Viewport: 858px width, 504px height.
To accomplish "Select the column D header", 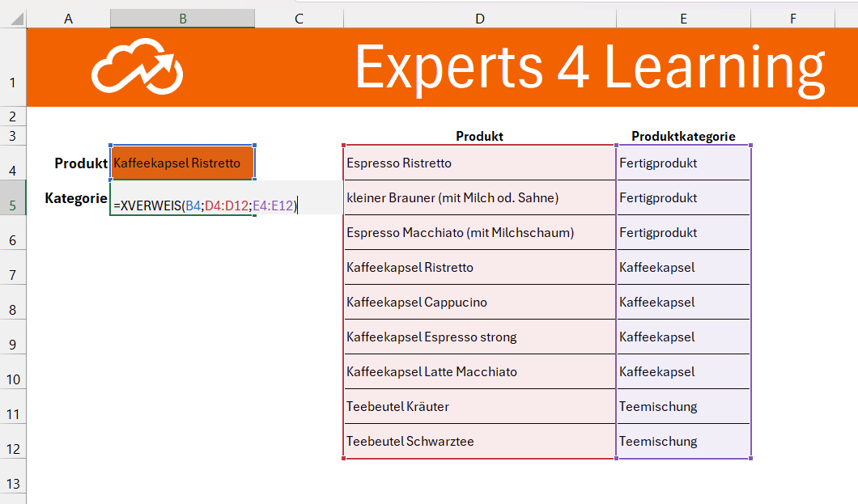I will pos(480,19).
